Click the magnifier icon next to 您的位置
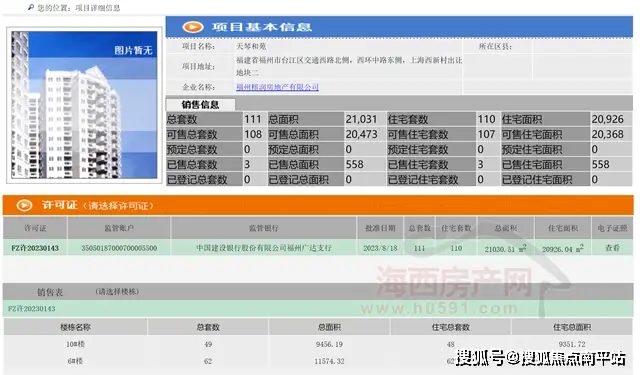 [31, 7]
